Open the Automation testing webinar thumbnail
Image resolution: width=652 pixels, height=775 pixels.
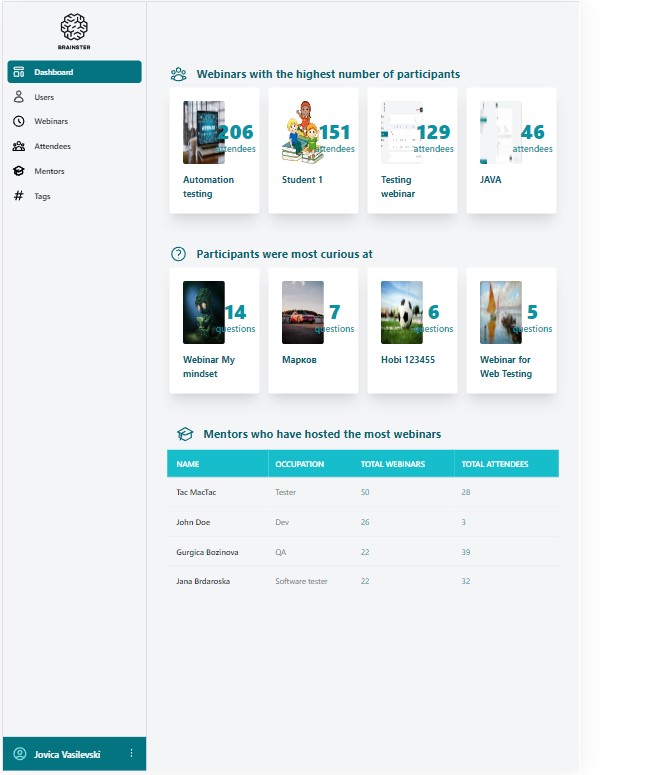pos(203,132)
